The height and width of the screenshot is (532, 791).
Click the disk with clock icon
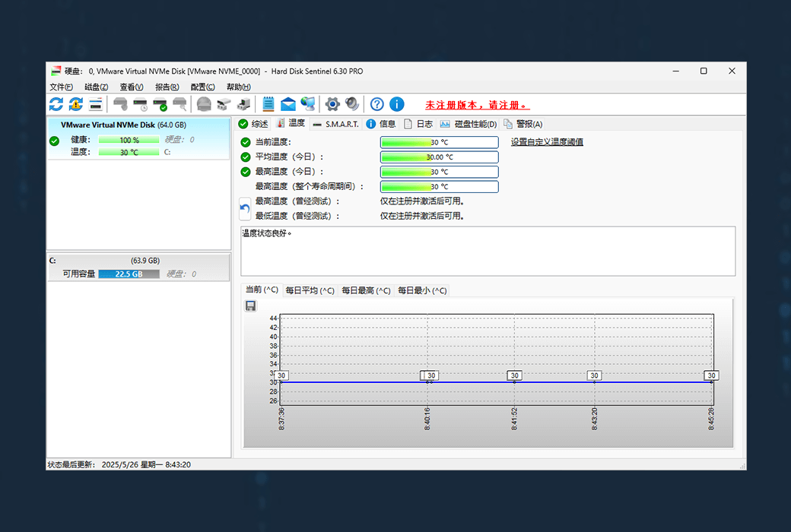tap(140, 104)
